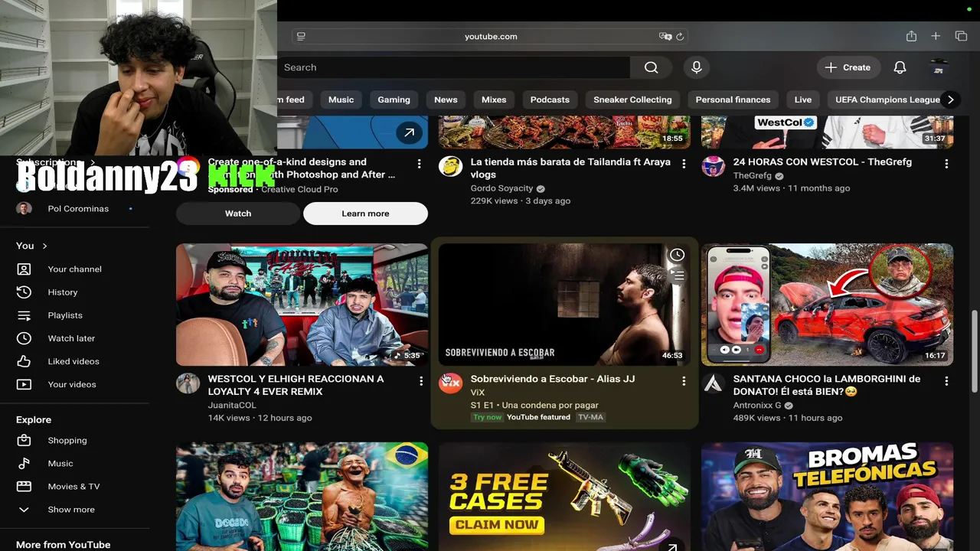The width and height of the screenshot is (980, 551).
Task: Open options menu for sponsored Adobe ad
Action: coord(419,164)
